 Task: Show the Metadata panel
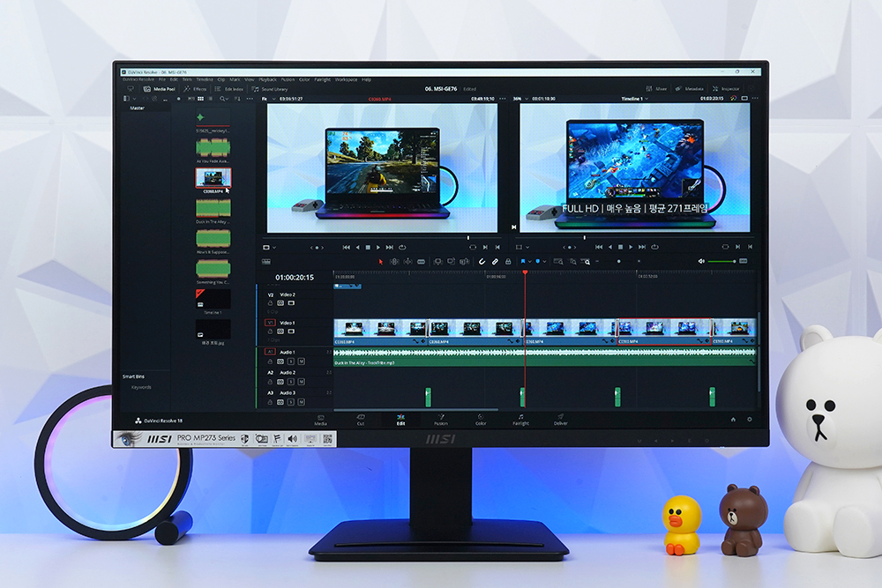coord(690,89)
